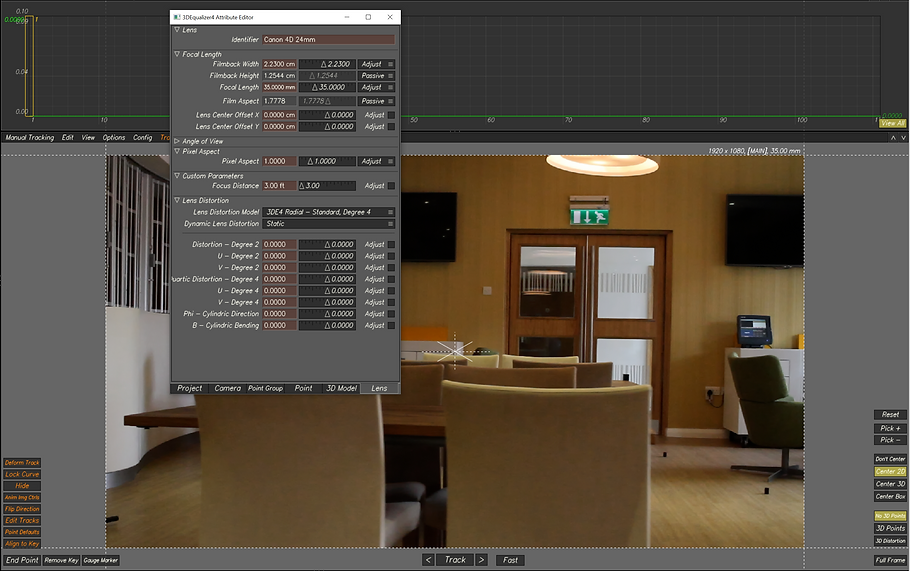This screenshot has height=571, width=910.
Task: Open the Manual Tracking menu
Action: (30, 138)
